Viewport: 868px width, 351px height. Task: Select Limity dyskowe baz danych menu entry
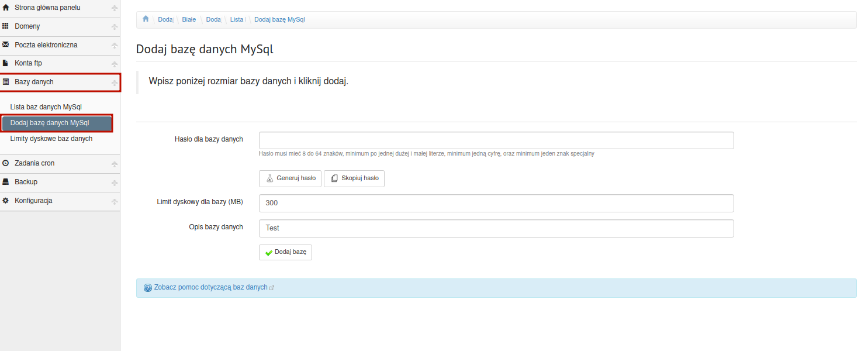coord(51,139)
